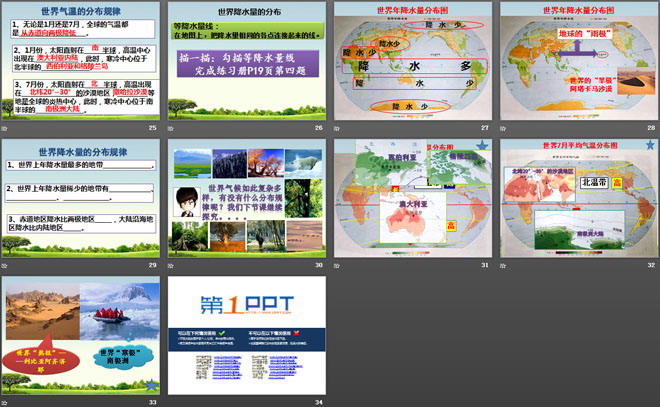Select slide 33 desert and Antarctica thumbnail

81,335
